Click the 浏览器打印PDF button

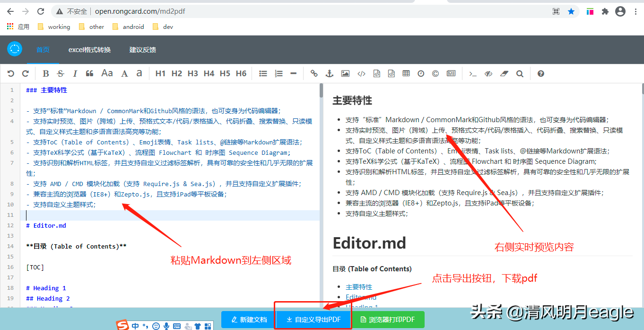(389, 320)
